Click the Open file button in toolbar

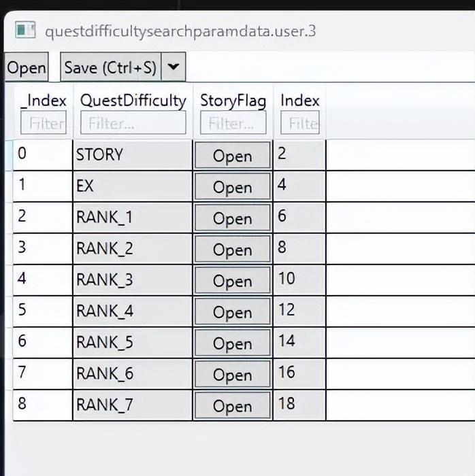(27, 67)
